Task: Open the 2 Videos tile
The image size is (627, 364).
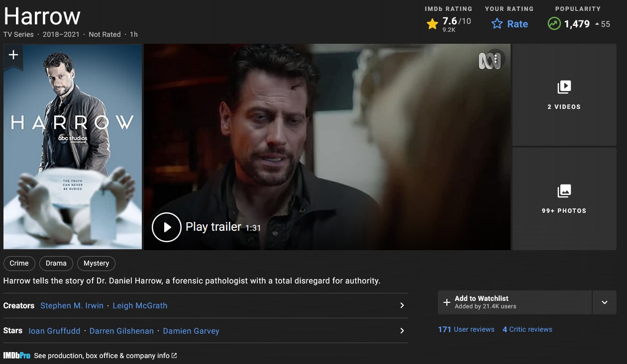Action: (564, 95)
